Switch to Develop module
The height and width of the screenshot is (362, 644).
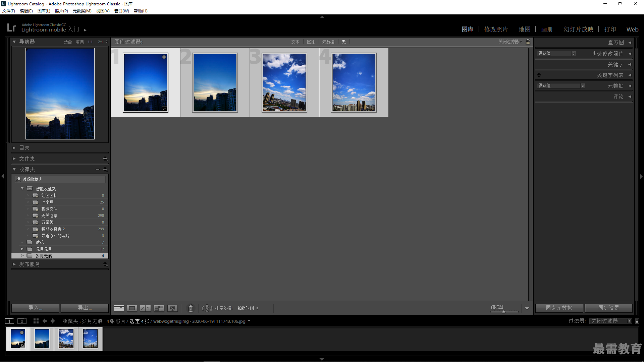[496, 29]
